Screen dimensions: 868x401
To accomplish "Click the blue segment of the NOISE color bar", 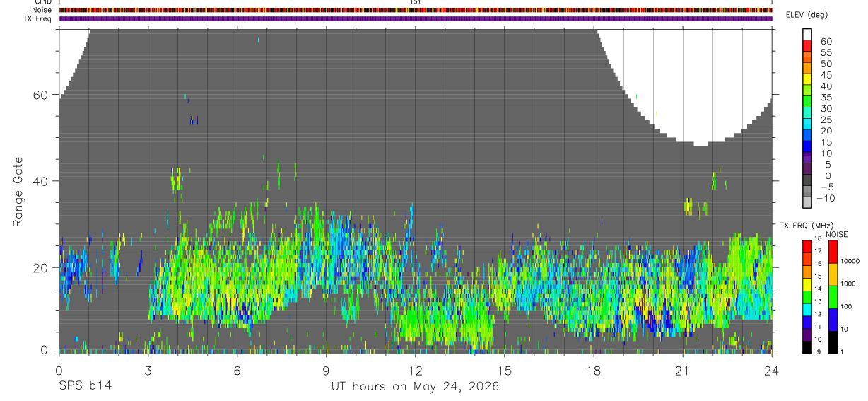I will pos(833,320).
